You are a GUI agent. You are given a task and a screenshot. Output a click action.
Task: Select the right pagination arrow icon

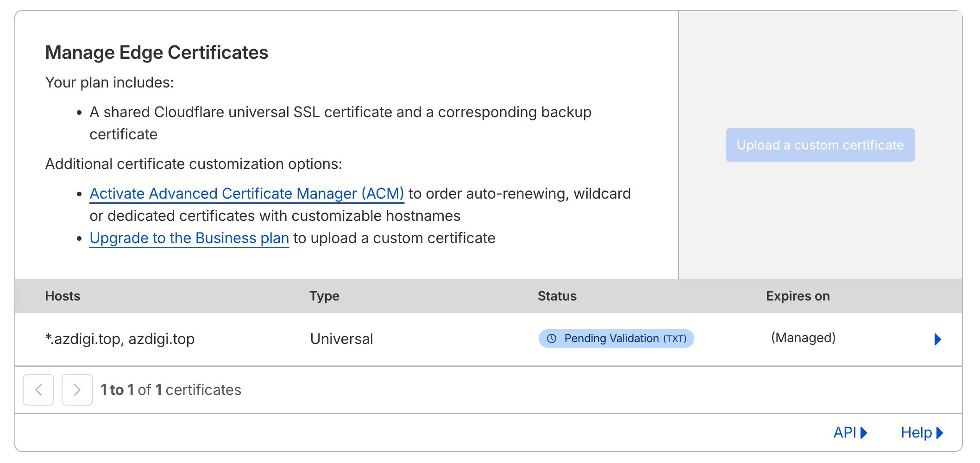tap(77, 390)
